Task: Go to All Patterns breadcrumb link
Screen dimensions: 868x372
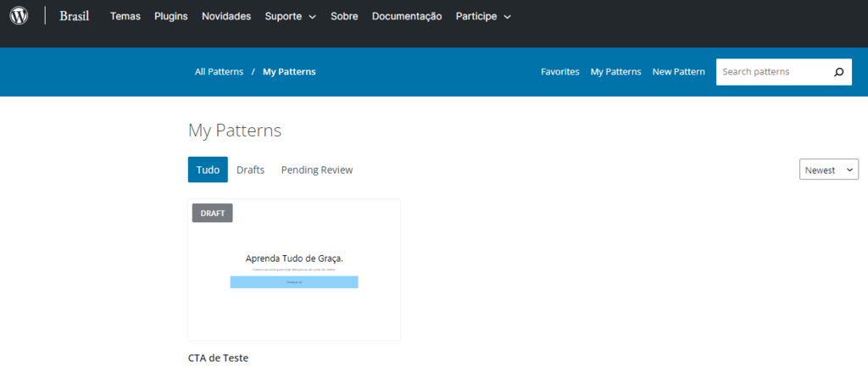Action: click(x=220, y=72)
